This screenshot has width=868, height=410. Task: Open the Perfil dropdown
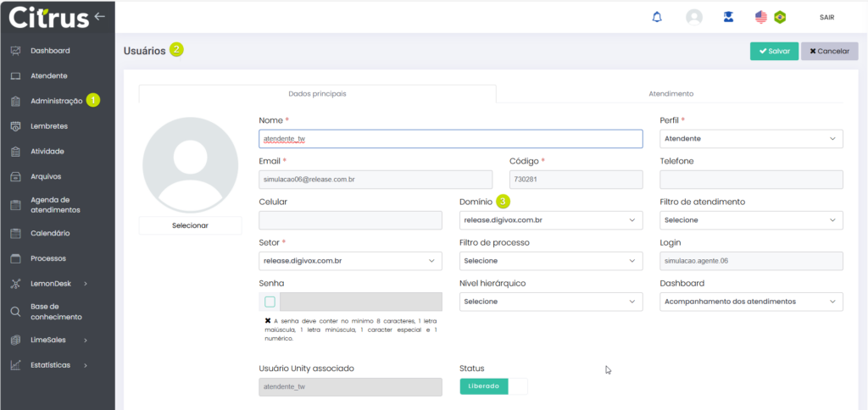click(x=750, y=139)
